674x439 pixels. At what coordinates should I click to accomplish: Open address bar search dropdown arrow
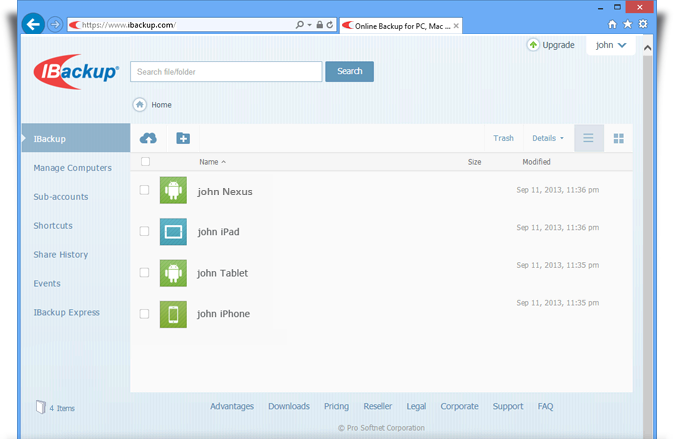309,25
